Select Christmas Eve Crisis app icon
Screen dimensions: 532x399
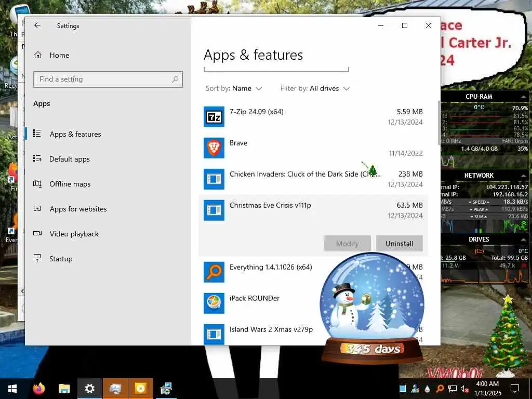[214, 210]
